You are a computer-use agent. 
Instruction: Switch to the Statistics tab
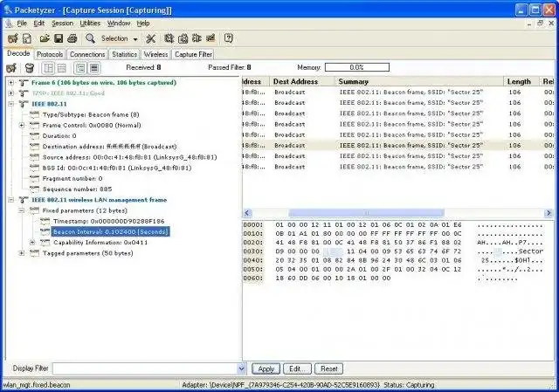click(124, 54)
